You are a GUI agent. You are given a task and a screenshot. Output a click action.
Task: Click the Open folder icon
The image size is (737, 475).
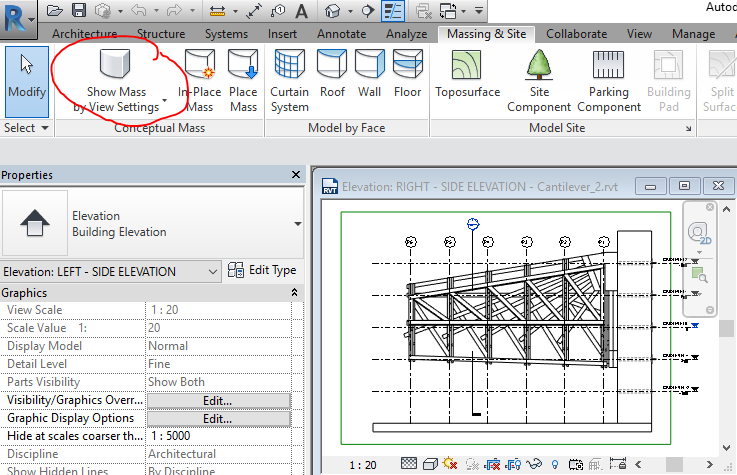[55, 10]
